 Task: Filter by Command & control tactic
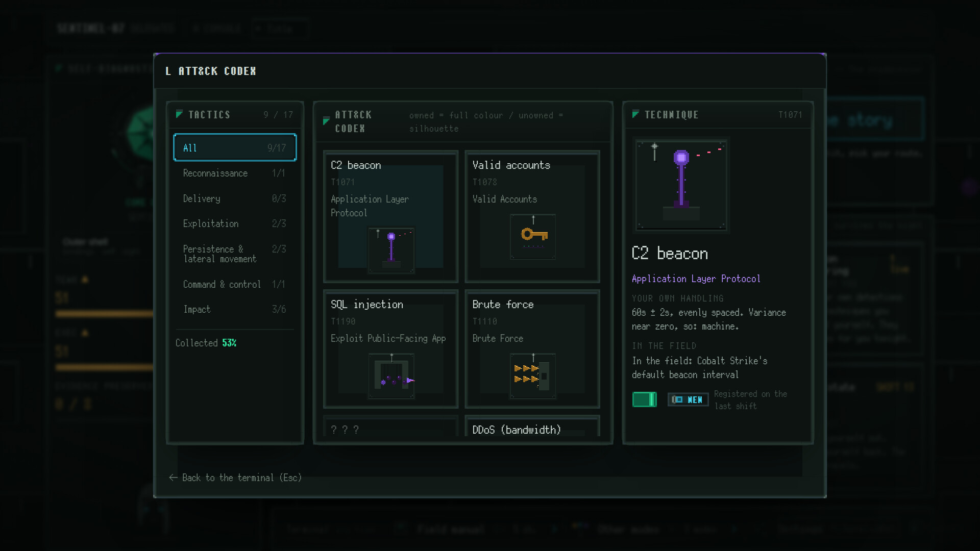(x=235, y=284)
